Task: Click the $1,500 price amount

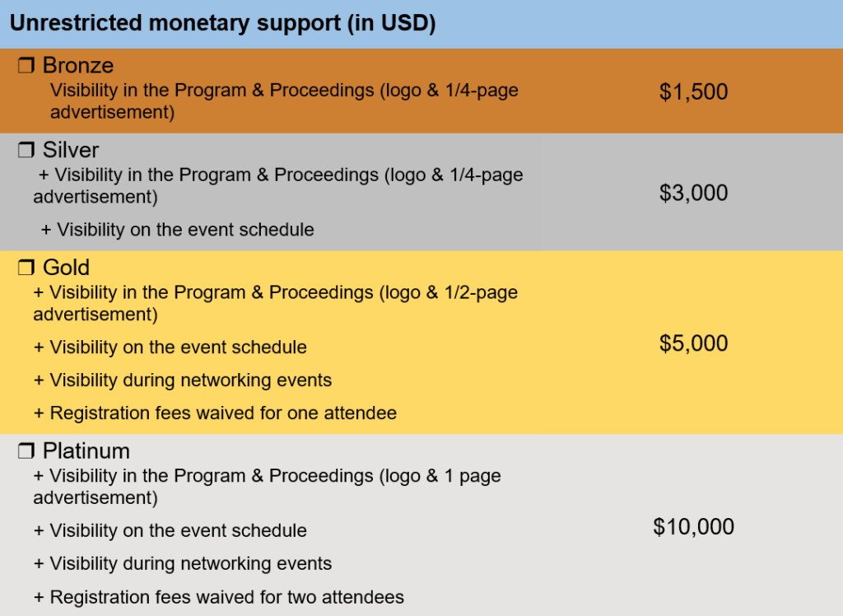Action: (693, 91)
